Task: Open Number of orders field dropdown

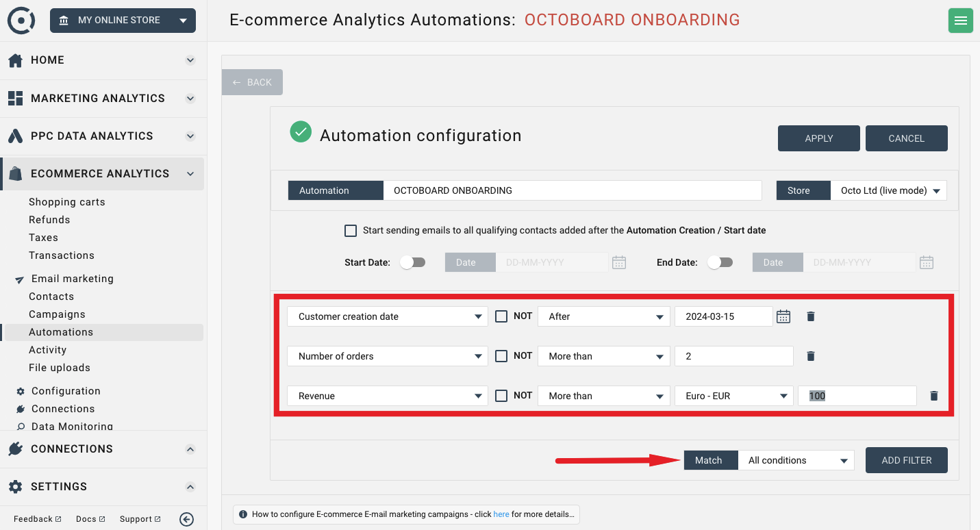Action: (388, 356)
